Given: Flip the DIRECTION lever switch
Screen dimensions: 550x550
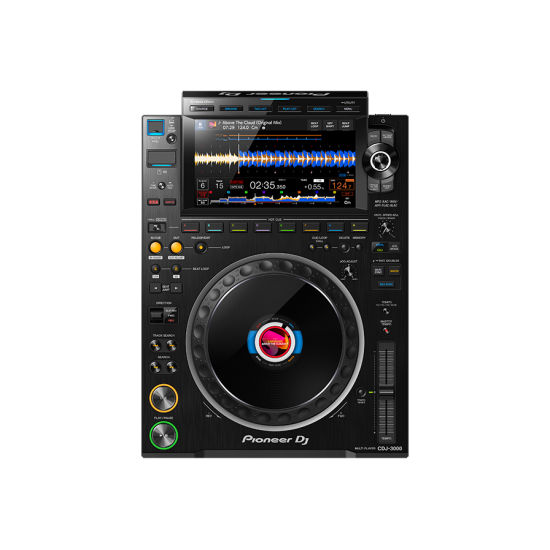Looking at the screenshot, I should click(156, 315).
